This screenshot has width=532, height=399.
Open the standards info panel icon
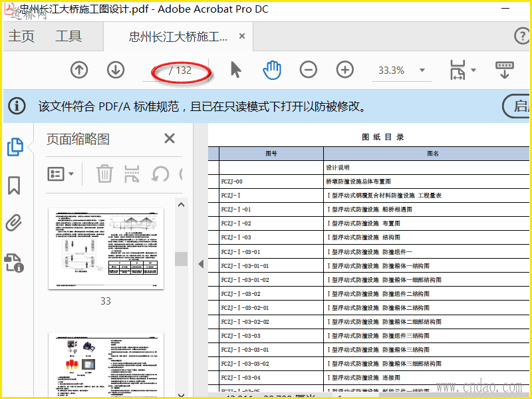pyautogui.click(x=14, y=263)
